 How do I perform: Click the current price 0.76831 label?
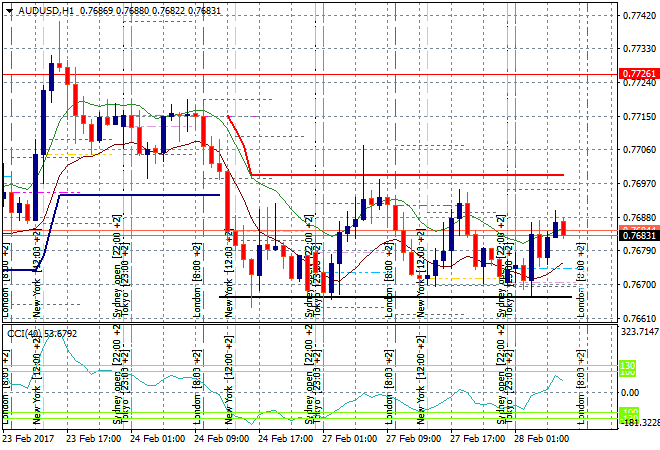(639, 235)
